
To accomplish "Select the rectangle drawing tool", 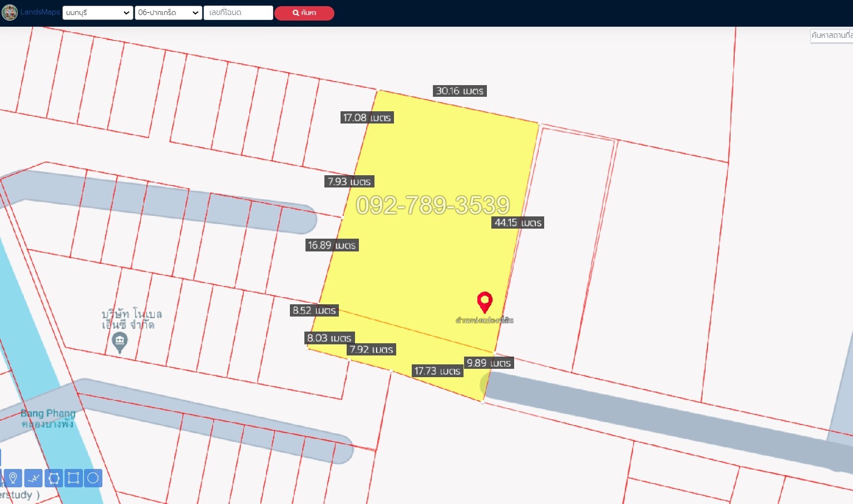I will coord(73,478).
